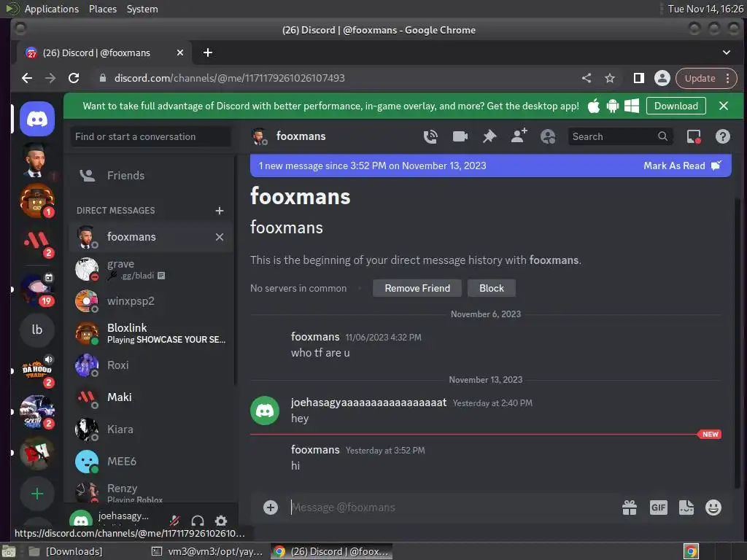Show fooxmans user profile panel
747x560 pixels.
[548, 136]
